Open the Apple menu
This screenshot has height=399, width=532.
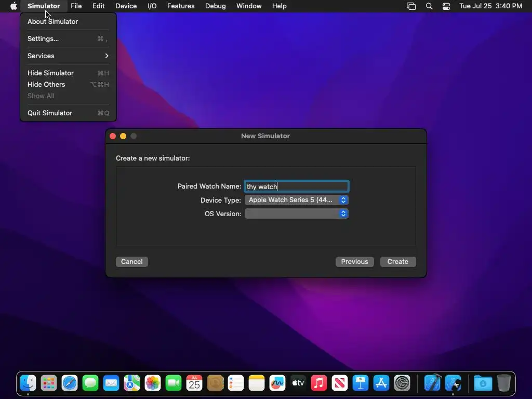(13, 6)
